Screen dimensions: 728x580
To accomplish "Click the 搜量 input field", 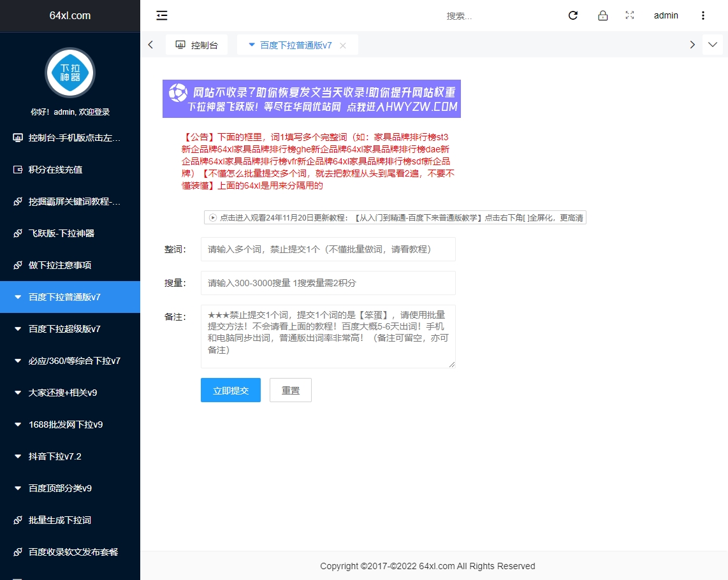I will [328, 283].
